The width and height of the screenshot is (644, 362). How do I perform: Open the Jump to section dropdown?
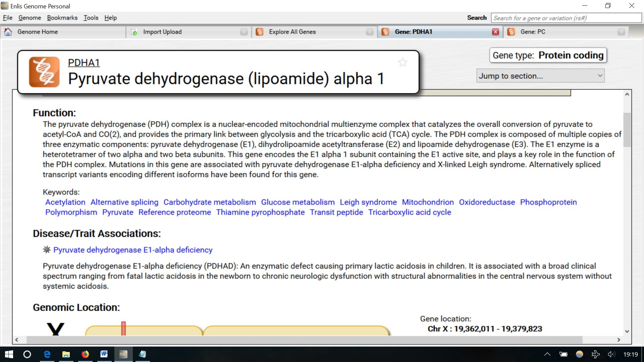(540, 76)
